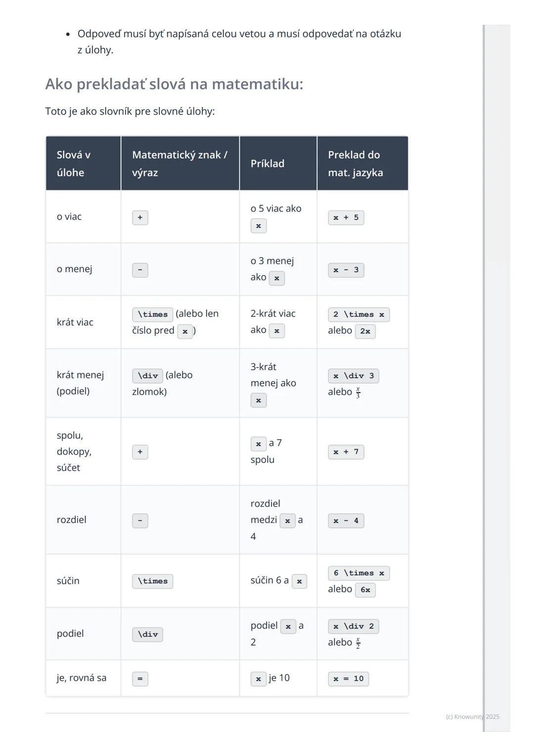Click the "x + 5" code chip
534x756 pixels.
346,218
